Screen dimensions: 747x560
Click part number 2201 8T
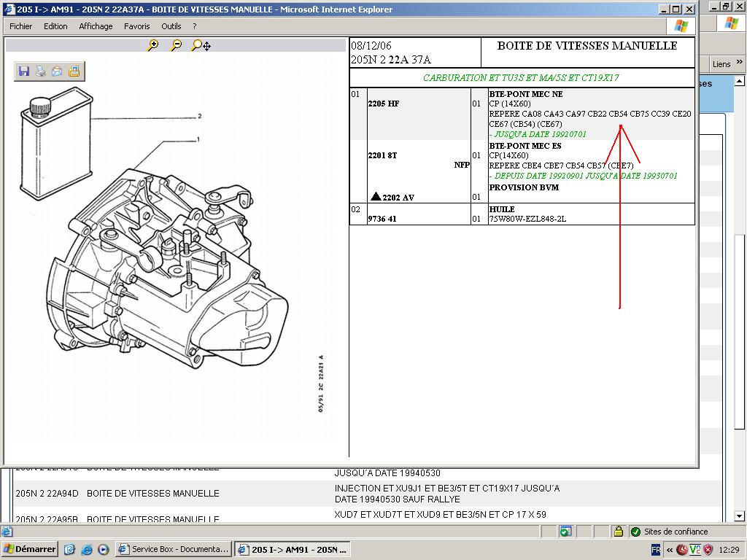382,155
